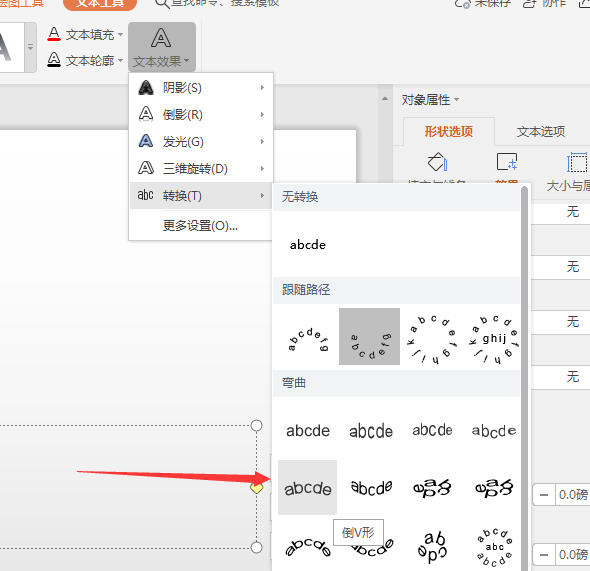Viewport: 590px width, 571px height.
Task: Choose the upward arch path text effect
Action: [308, 339]
